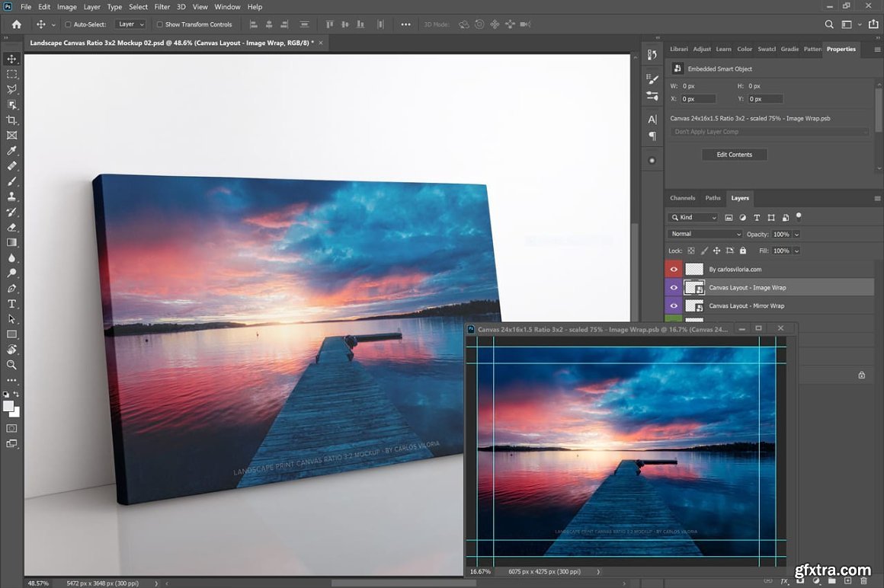Switch to the Channels tab
Viewport: 884px width, 588px height.
click(682, 198)
